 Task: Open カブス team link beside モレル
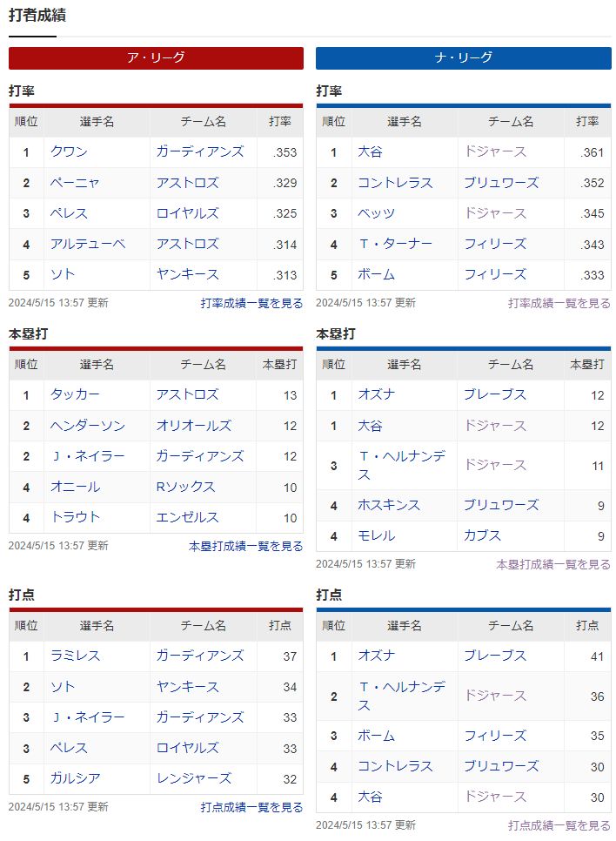click(483, 535)
